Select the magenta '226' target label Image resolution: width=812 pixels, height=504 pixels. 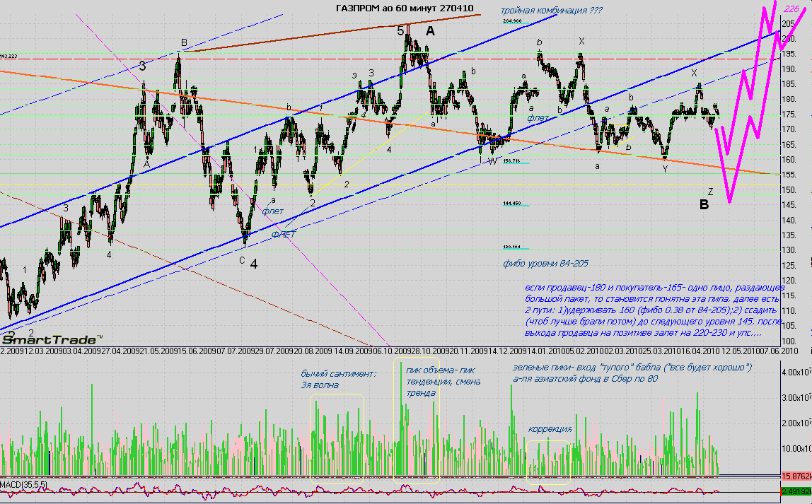791,8
